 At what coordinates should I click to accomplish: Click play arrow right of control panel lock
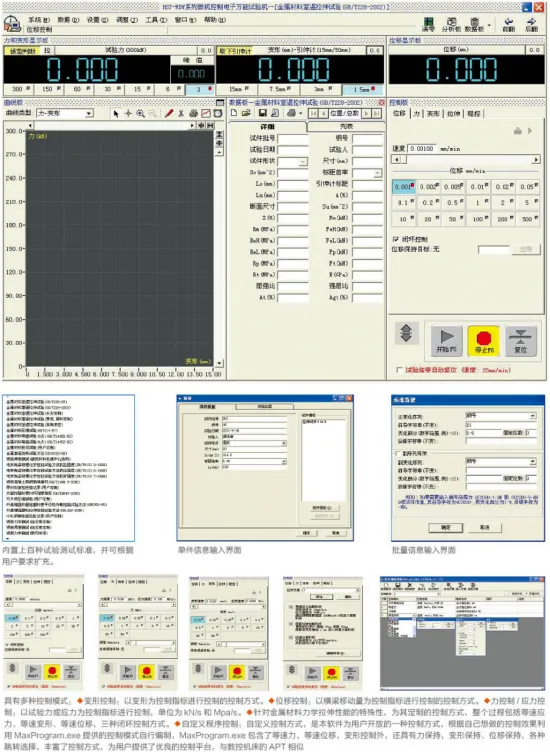point(529,131)
